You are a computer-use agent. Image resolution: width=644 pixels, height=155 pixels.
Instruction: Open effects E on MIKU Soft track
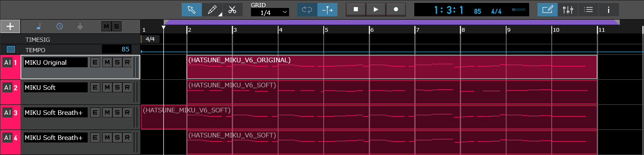pyautogui.click(x=95, y=88)
